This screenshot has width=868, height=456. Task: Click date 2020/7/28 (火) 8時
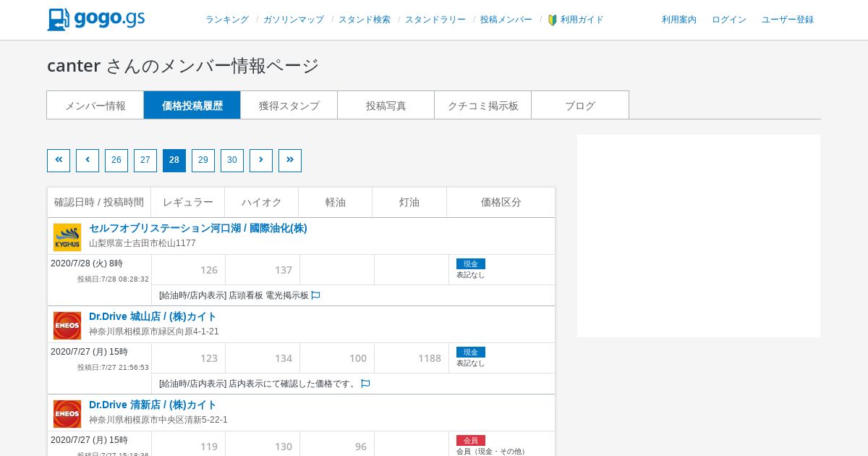(87, 263)
